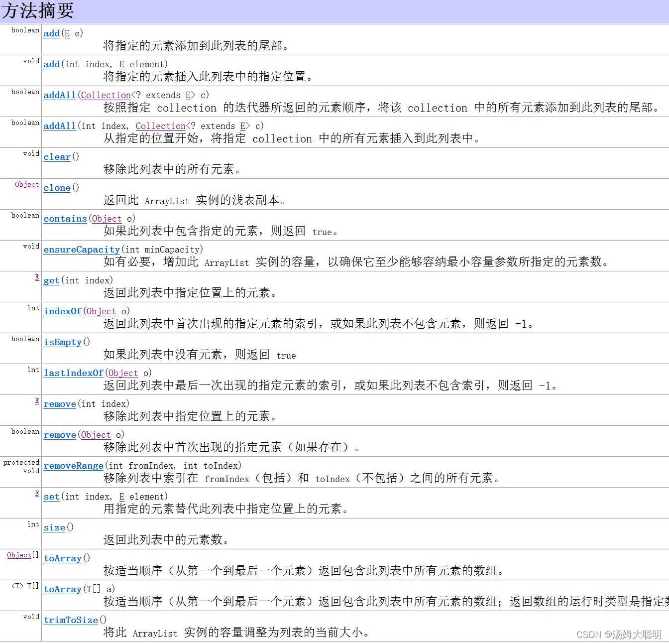Open addAll(Collection c) method link
The height and width of the screenshot is (644, 669).
(60, 95)
